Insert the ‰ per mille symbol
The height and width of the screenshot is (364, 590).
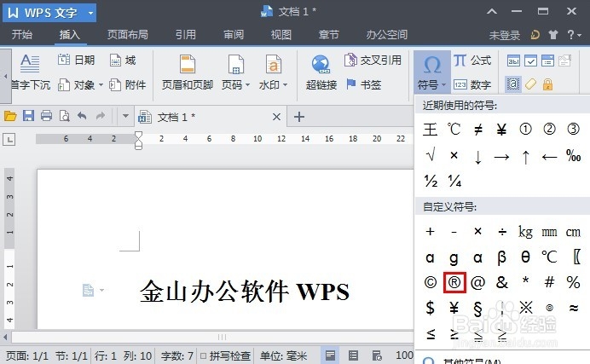click(573, 155)
